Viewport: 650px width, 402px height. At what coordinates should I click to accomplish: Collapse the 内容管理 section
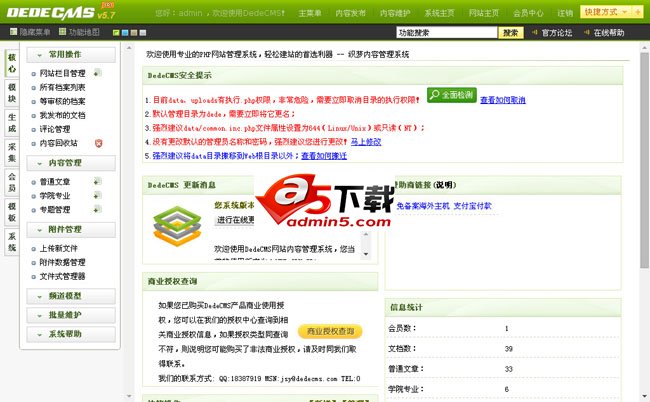(x=71, y=163)
